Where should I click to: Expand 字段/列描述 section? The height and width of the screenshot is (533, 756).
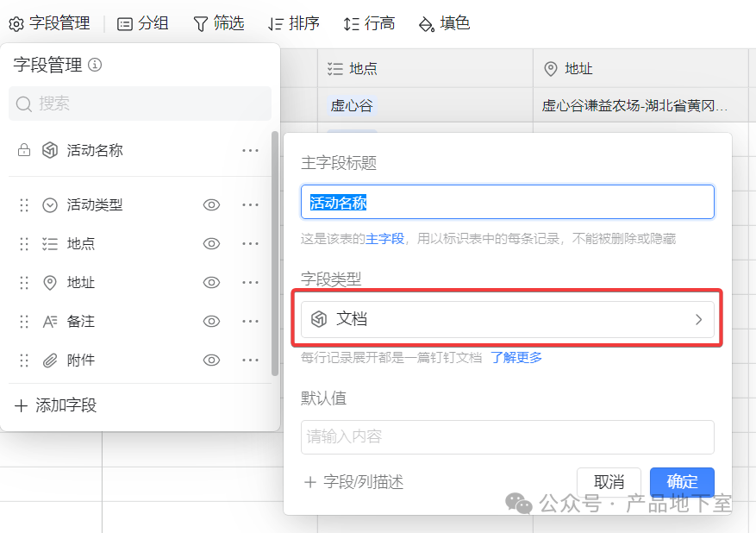(x=353, y=482)
